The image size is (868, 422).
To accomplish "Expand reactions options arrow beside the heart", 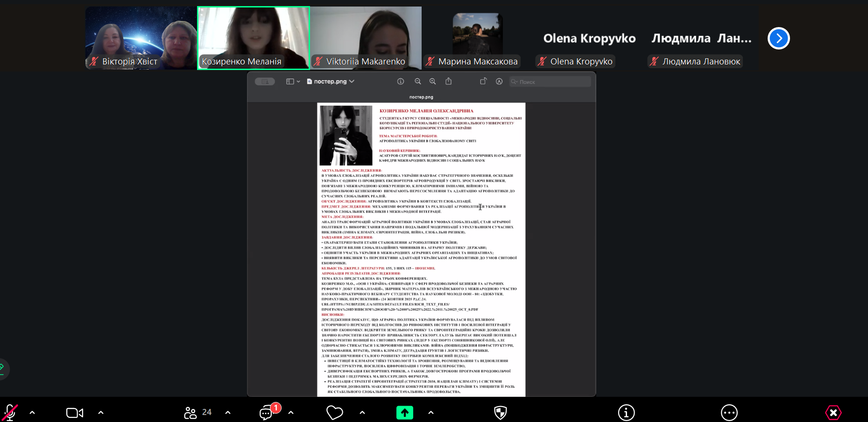I will coord(362,413).
